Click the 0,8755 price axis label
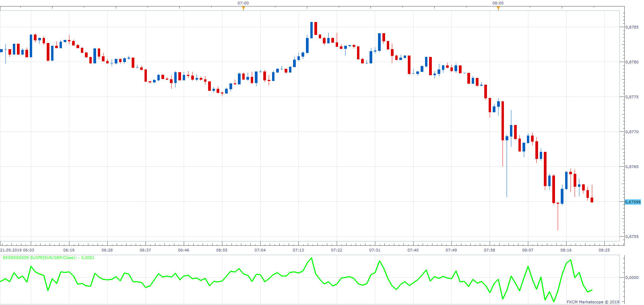Screen dimensions: 644x305 coord(632,237)
